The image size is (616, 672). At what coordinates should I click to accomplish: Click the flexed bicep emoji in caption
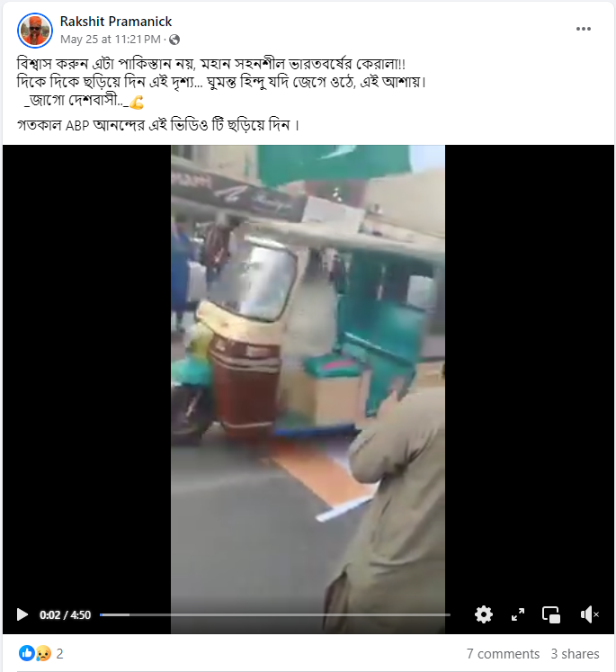point(137,103)
